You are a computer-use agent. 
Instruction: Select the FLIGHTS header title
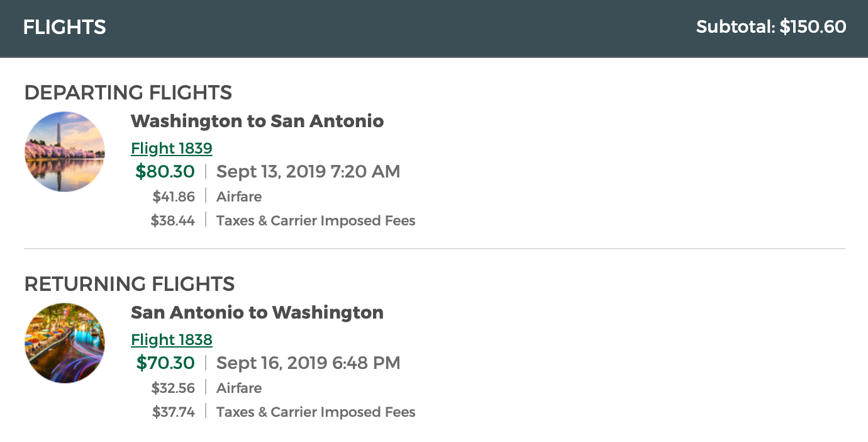(64, 27)
